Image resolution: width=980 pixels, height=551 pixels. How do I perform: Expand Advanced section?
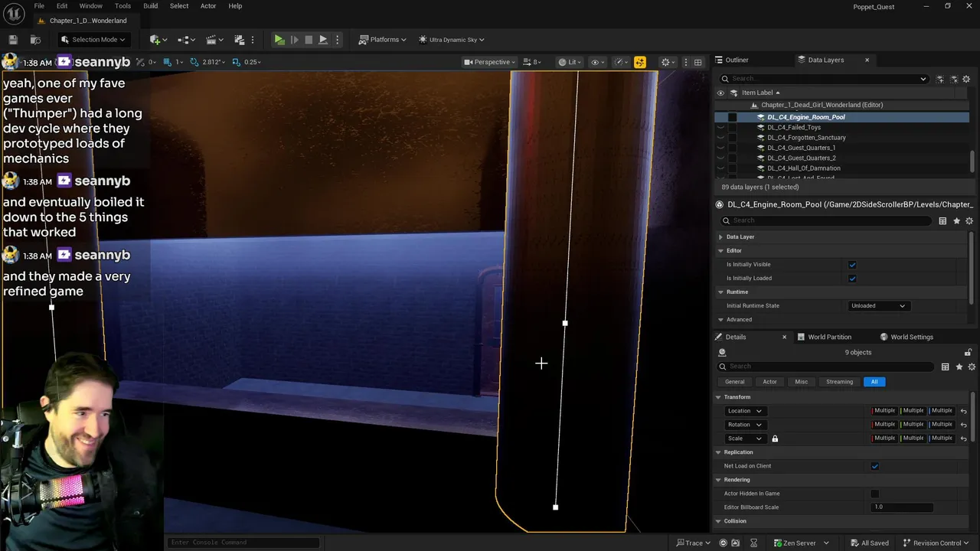coord(720,320)
